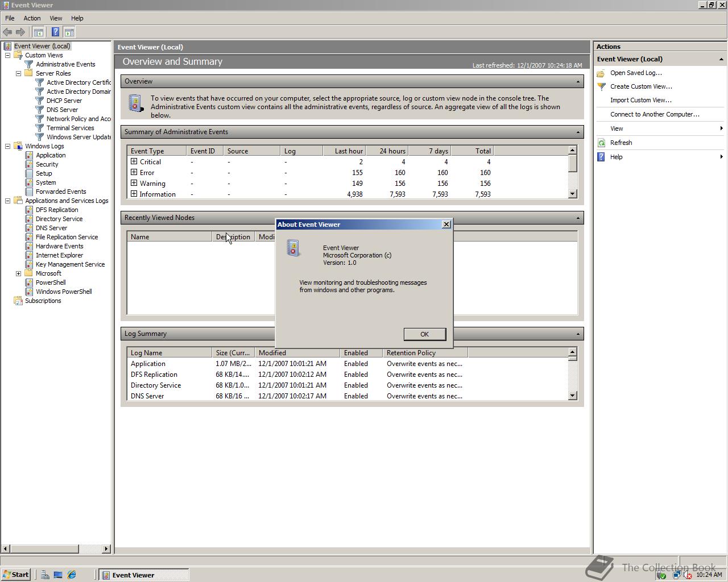Click the Help toolbar icon

point(55,32)
